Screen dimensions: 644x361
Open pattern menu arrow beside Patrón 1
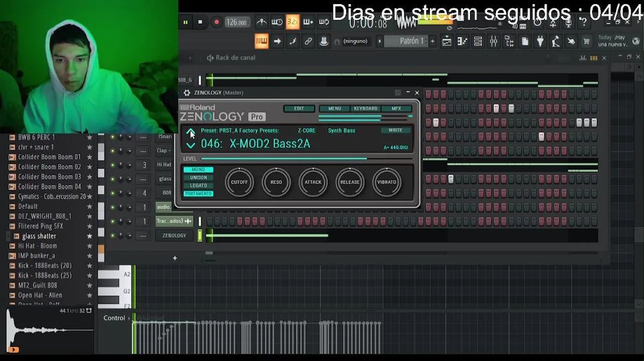(x=380, y=41)
